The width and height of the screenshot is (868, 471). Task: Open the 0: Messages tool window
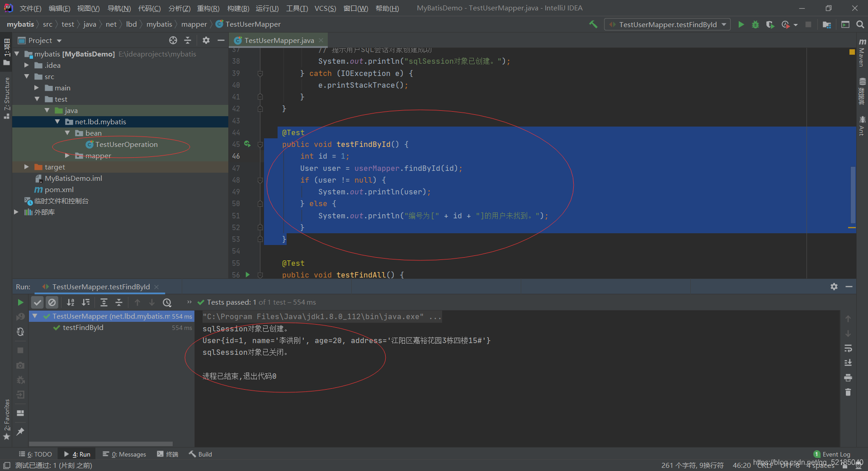(124, 454)
